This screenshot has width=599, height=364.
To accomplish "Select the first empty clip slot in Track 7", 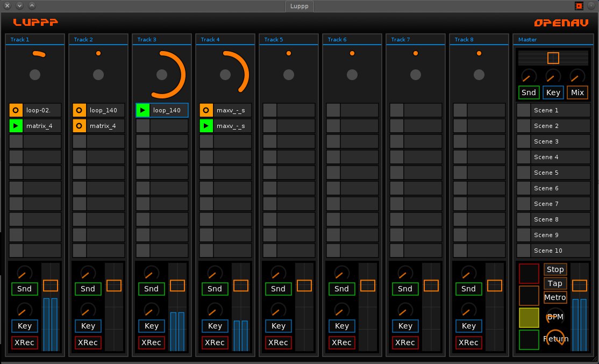I will pyautogui.click(x=415, y=110).
